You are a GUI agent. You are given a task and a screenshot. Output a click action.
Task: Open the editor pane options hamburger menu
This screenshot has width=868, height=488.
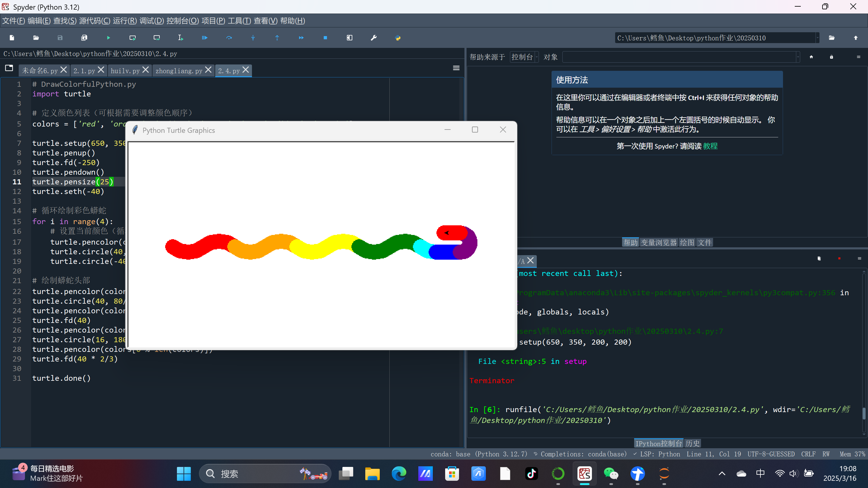pos(456,68)
